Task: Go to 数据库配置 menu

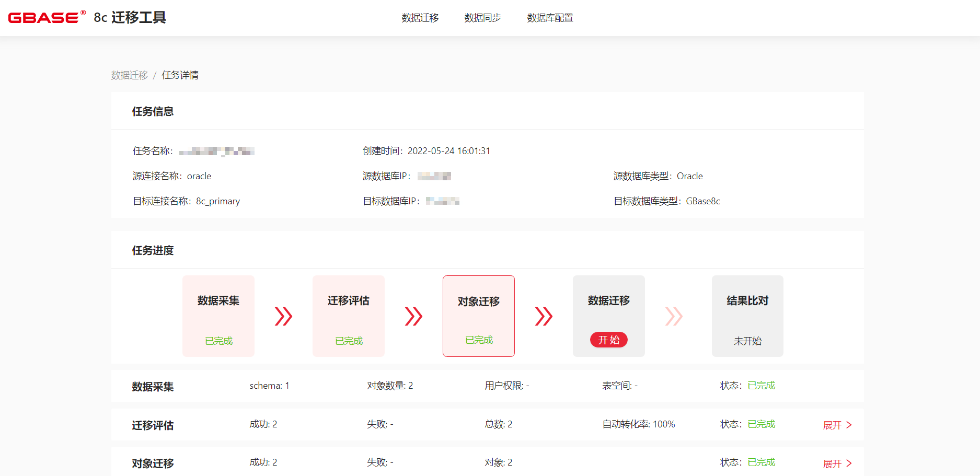Action: coord(550,18)
